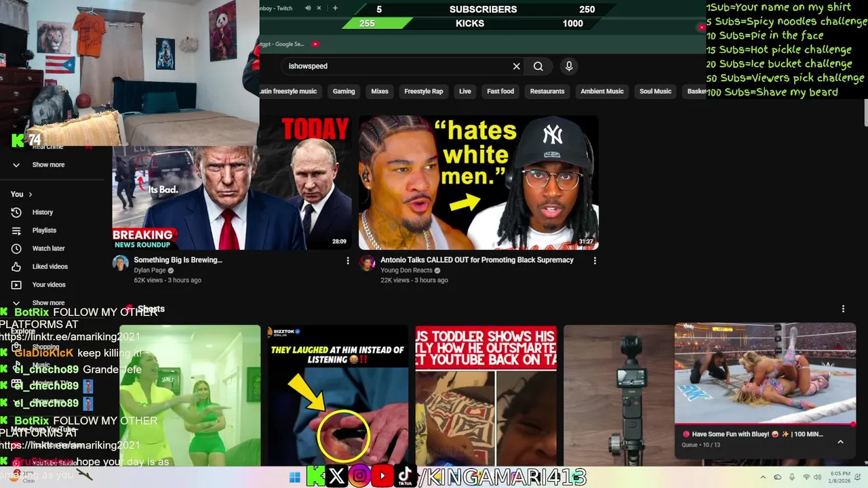This screenshot has width=868, height=488.
Task: Start voice search with the microphone
Action: pyautogui.click(x=569, y=66)
